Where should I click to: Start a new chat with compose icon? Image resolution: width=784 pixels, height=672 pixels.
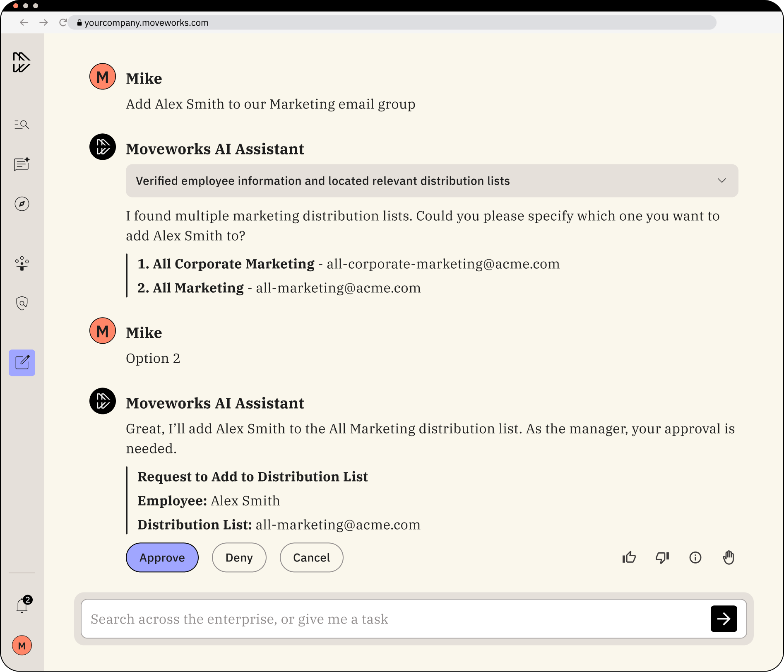click(x=22, y=363)
